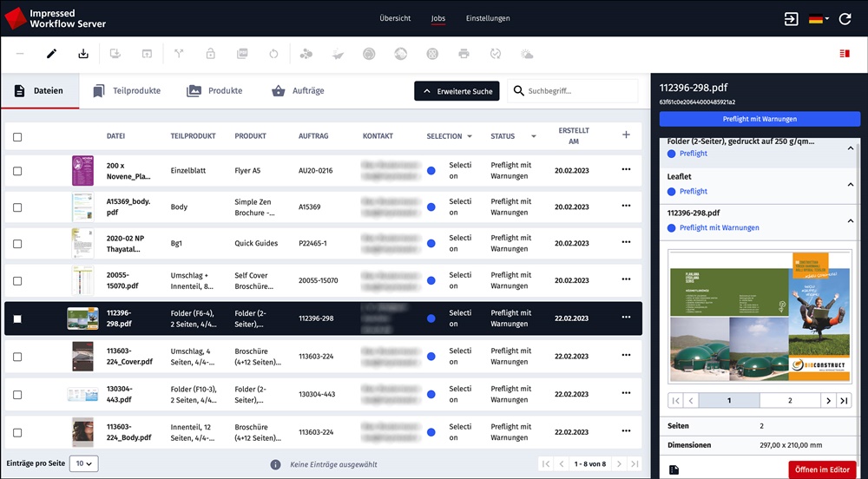Click the Suchbegriff search field
This screenshot has height=479, width=868.
573,91
